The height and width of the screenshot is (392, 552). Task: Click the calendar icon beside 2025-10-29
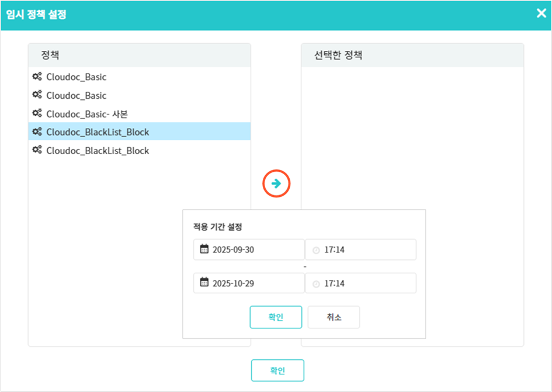(x=204, y=283)
